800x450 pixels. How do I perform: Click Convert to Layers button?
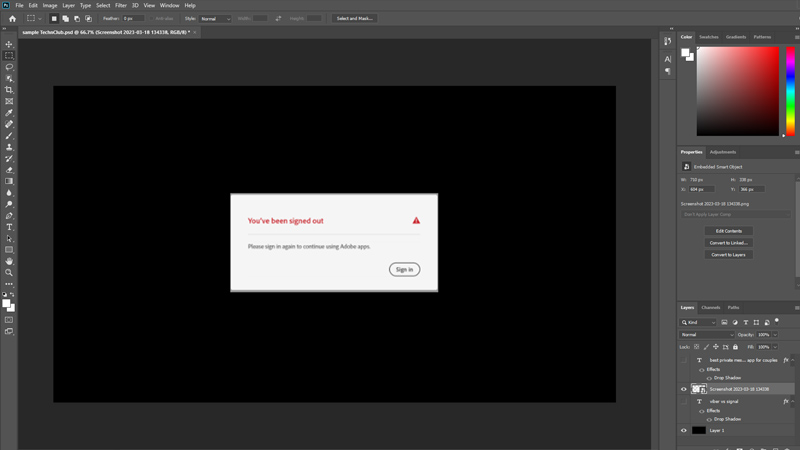tap(729, 255)
